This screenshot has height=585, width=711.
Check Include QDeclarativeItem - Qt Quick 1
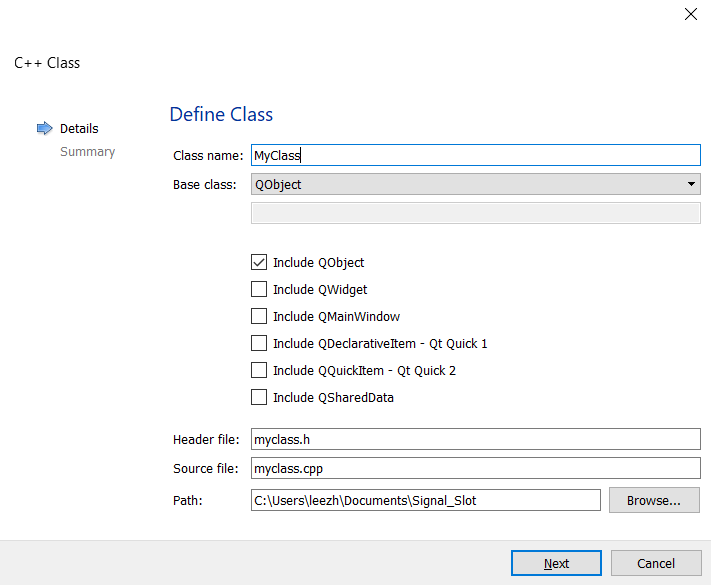259,344
